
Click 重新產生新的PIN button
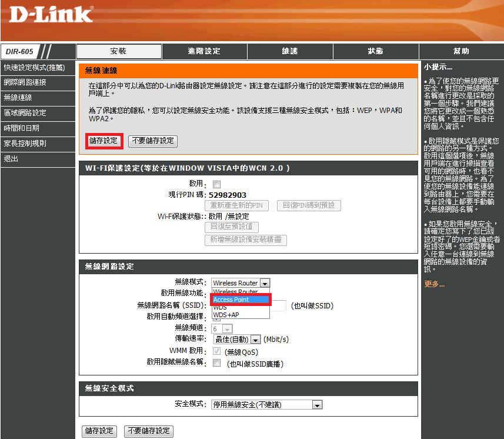[236, 205]
